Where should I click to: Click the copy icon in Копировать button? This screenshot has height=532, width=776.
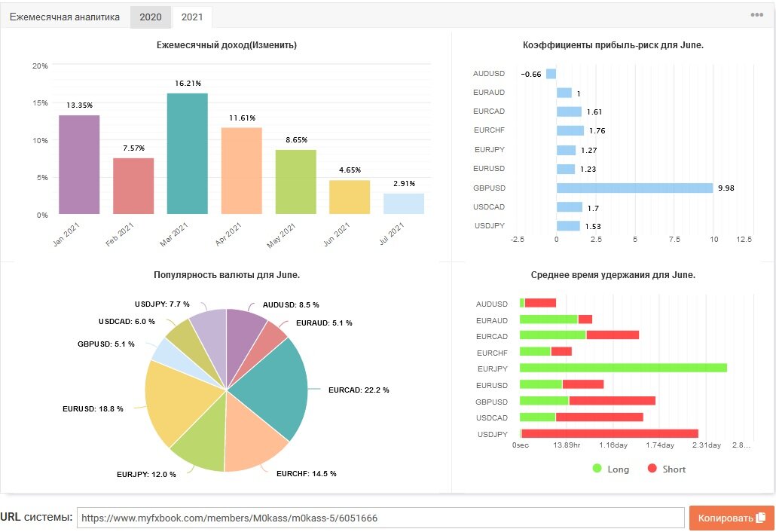(x=761, y=518)
